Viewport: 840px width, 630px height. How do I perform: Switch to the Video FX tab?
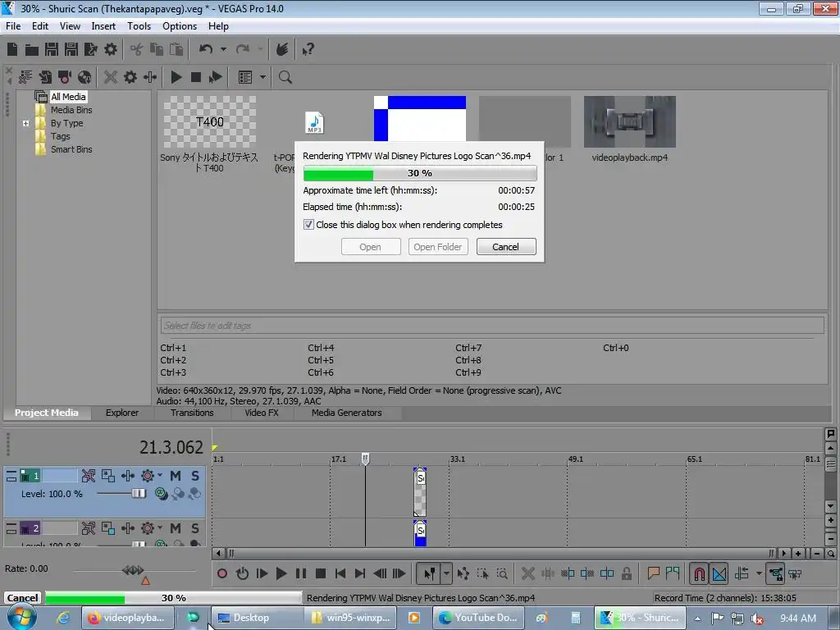[262, 413]
